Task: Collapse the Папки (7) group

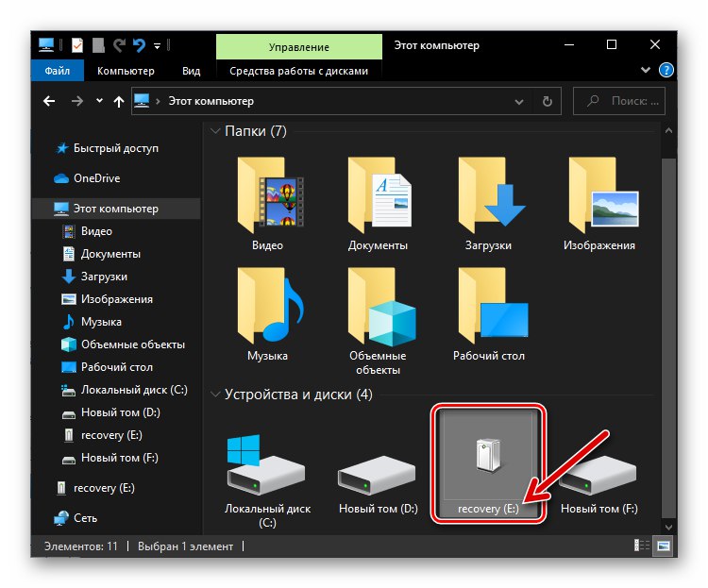Action: point(215,131)
